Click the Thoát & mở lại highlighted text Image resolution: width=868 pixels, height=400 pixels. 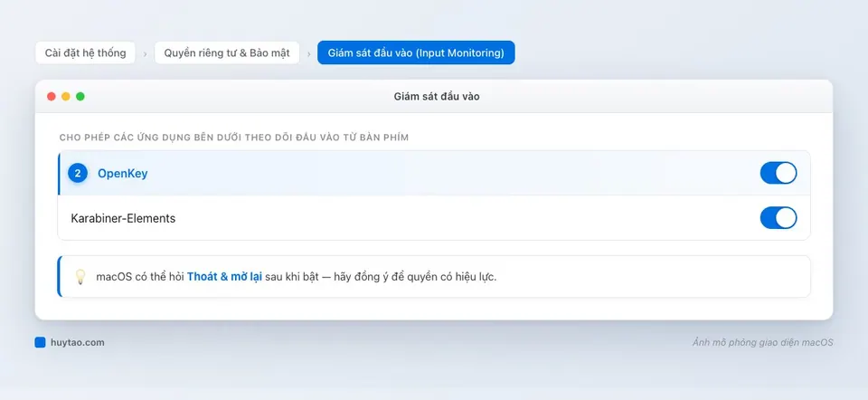tap(224, 276)
